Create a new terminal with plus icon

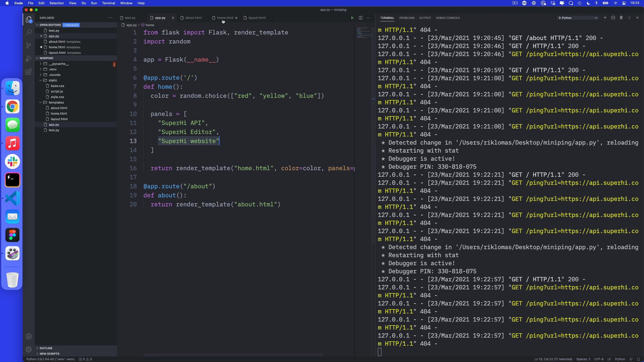point(605,18)
